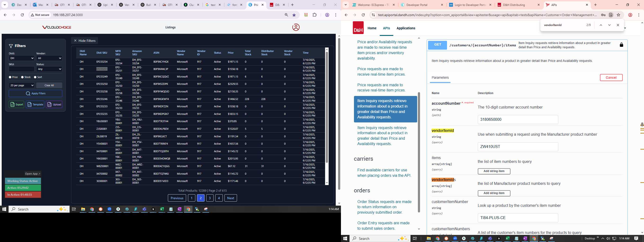The width and height of the screenshot is (644, 242).
Task: Click the Template icon button in Filters
Action: (35, 104)
